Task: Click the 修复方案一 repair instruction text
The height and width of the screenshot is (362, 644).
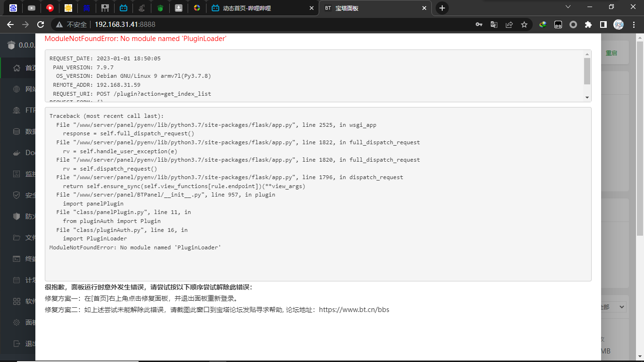Action: pos(142,298)
